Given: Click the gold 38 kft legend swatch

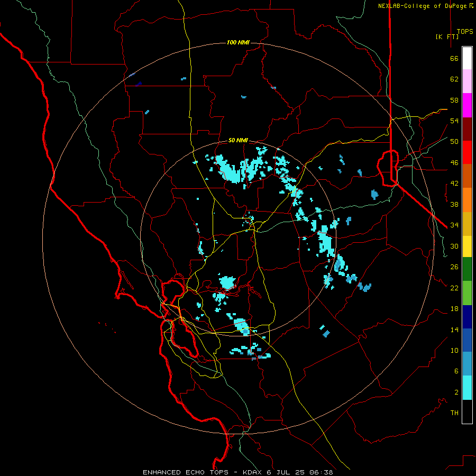Looking at the screenshot, I should pyautogui.click(x=467, y=224).
